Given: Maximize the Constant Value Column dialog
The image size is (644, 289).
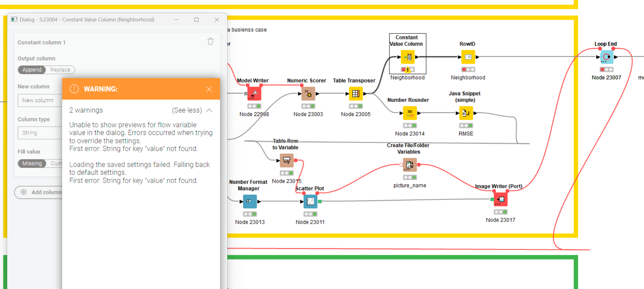Looking at the screenshot, I should 196,20.
